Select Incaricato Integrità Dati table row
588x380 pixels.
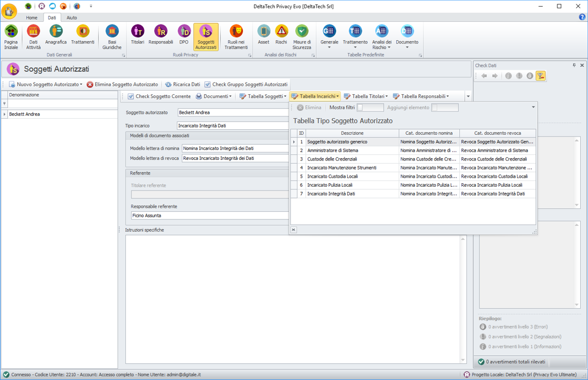coord(413,194)
